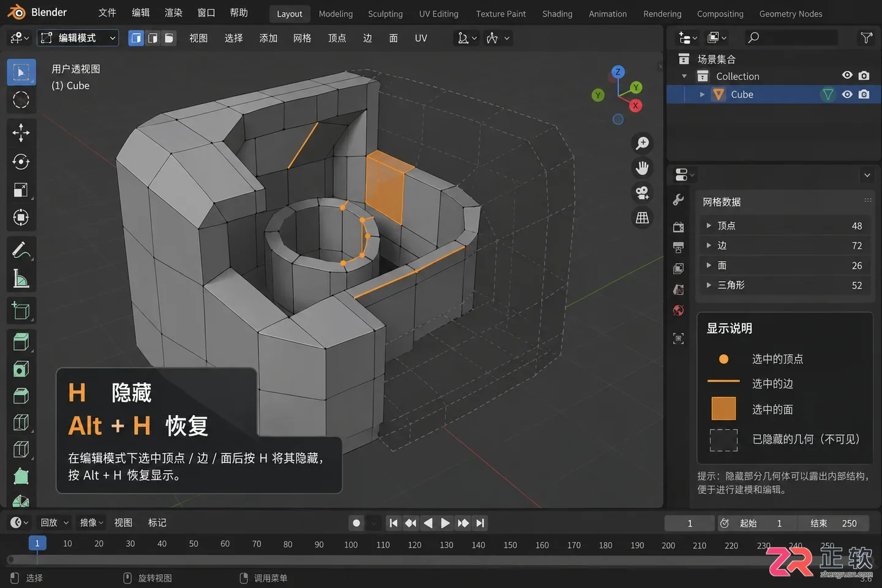Click the 标记 timeline button

tap(157, 522)
